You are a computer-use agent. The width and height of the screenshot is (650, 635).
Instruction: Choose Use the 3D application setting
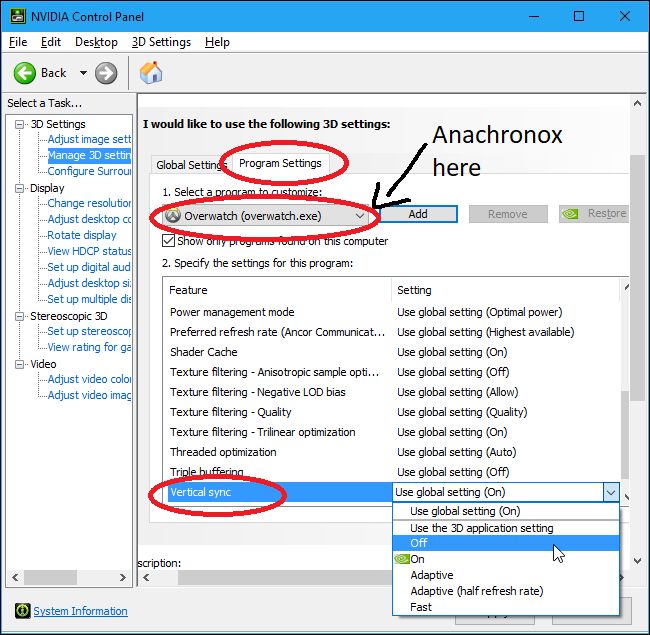coord(506,528)
